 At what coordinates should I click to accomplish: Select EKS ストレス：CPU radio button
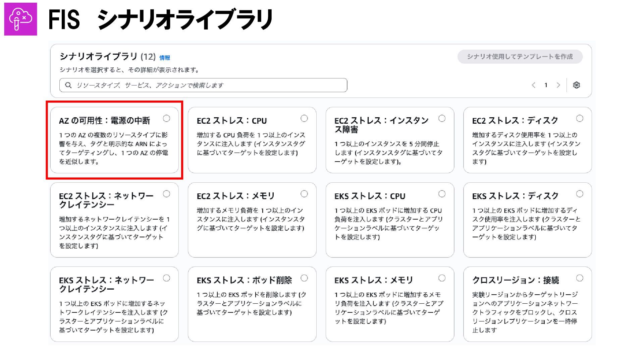[442, 194]
